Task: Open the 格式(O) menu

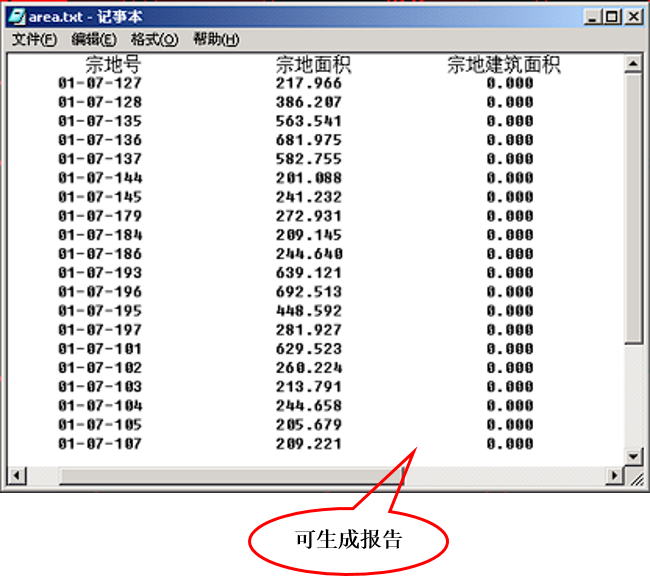Action: [x=154, y=40]
